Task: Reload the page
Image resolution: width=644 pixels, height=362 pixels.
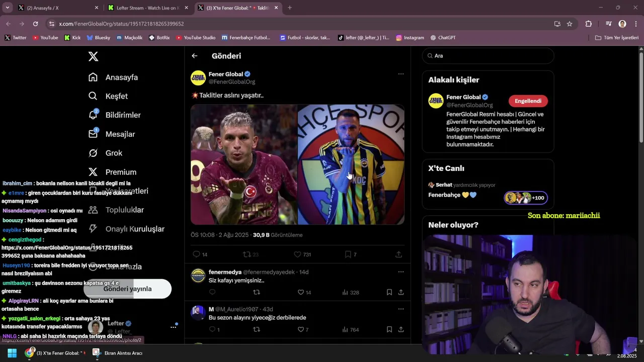Action: 35,24
